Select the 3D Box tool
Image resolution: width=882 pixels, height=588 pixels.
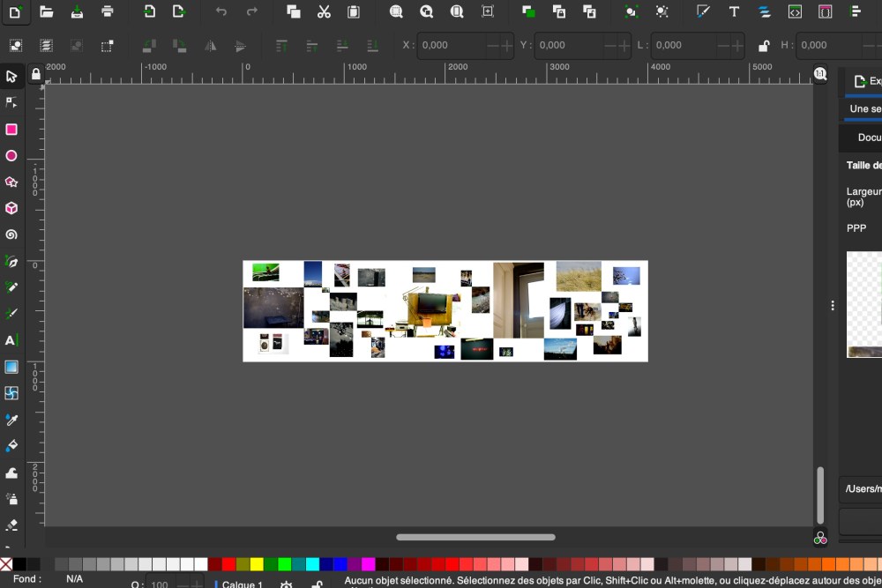(x=11, y=209)
